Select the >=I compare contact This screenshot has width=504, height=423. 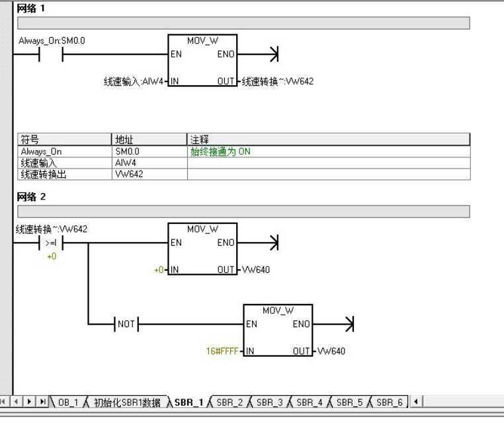pyautogui.click(x=51, y=243)
